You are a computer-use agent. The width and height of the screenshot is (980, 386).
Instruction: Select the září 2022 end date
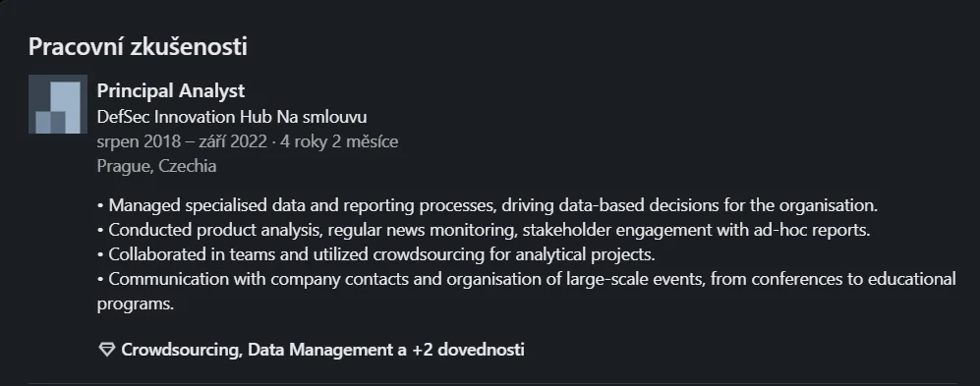(x=233, y=141)
